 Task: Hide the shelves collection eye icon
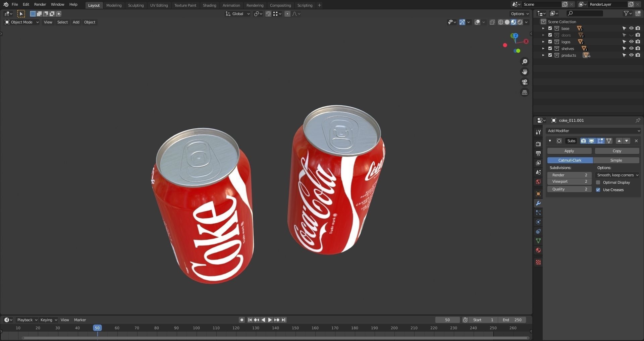coord(631,49)
